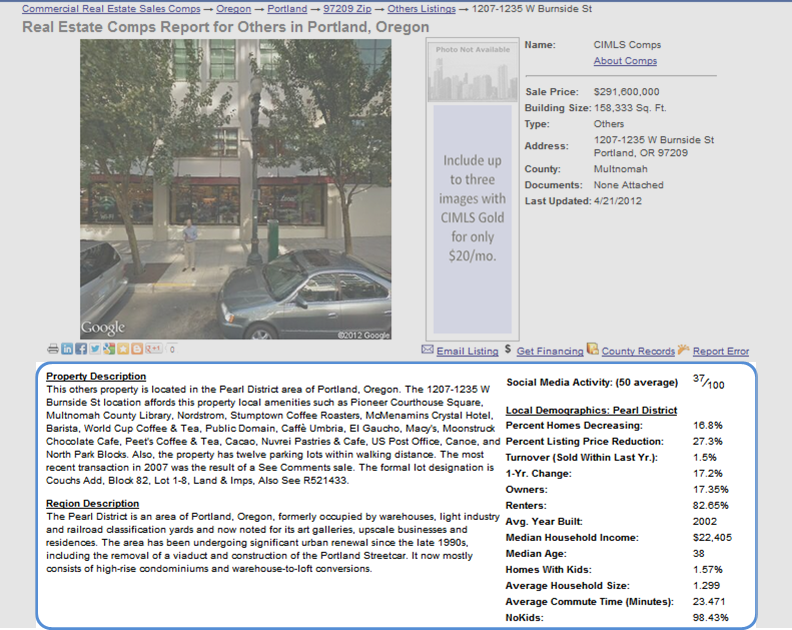Open Commercial Real Estate Sales Comps breadcrumb
This screenshot has height=630, width=792.
[111, 9]
